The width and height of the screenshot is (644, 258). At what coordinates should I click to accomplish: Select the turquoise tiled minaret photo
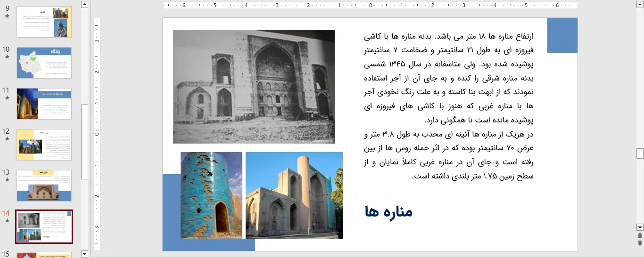(x=211, y=195)
